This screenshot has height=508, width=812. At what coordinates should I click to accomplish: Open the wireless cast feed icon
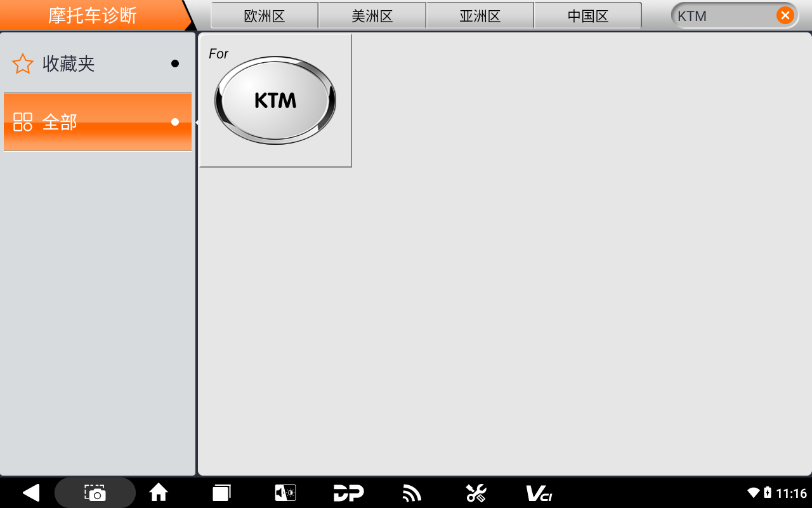click(x=412, y=493)
